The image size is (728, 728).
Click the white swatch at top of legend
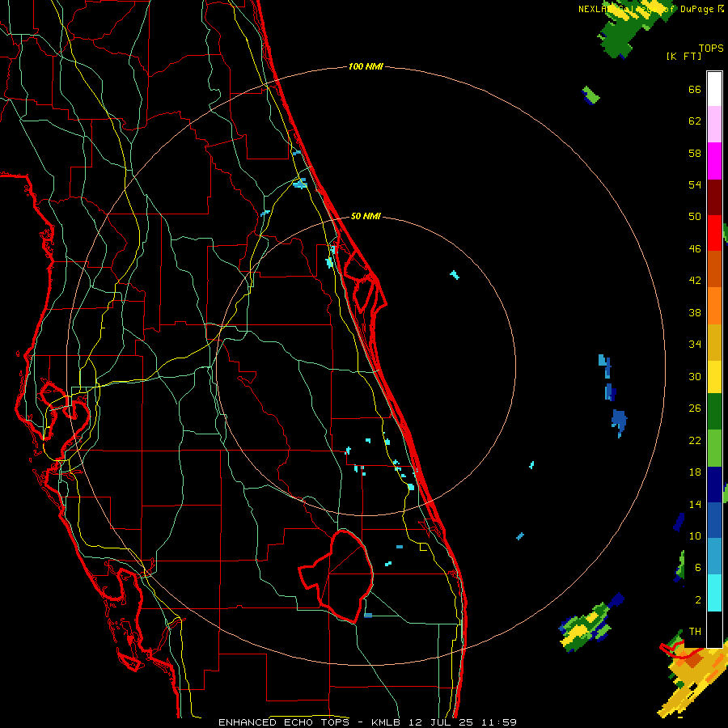tap(714, 89)
